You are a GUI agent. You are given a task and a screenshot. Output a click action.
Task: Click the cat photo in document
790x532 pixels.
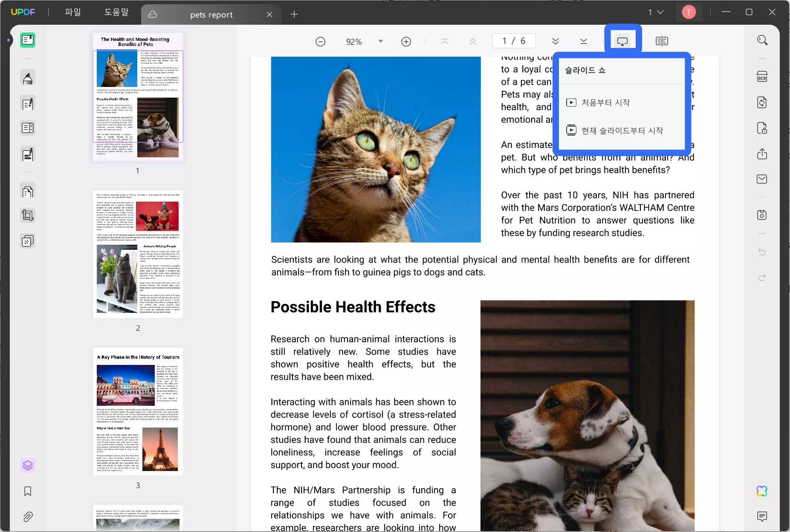point(376,150)
